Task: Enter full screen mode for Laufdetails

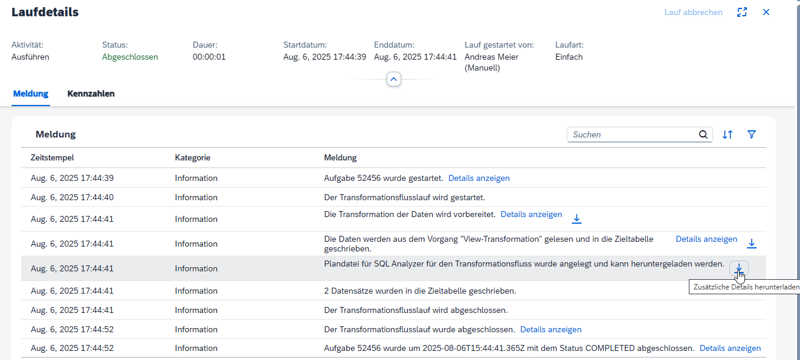Action: pyautogui.click(x=742, y=12)
